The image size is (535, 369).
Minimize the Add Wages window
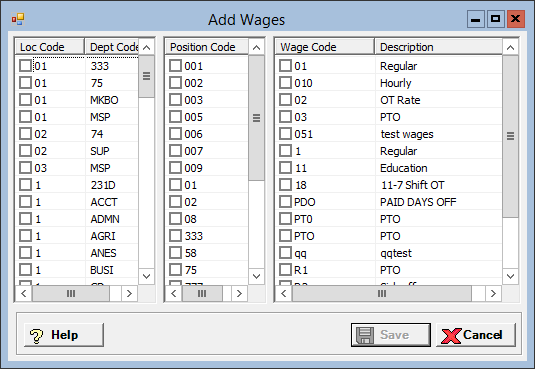click(x=476, y=19)
